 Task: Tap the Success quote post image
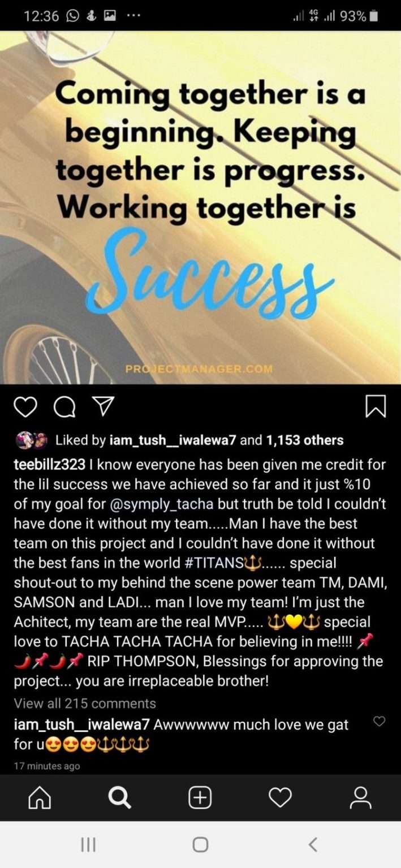[x=200, y=207]
